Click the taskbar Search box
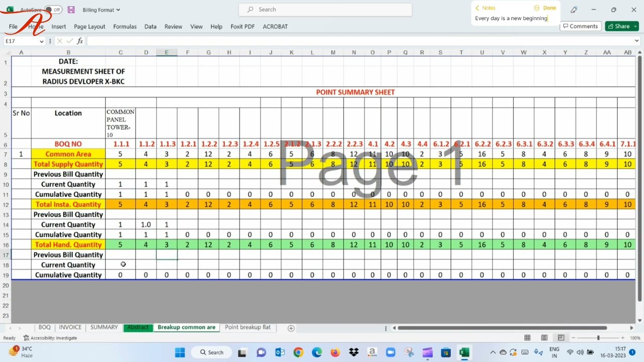Image resolution: width=644 pixels, height=362 pixels. 212,352
